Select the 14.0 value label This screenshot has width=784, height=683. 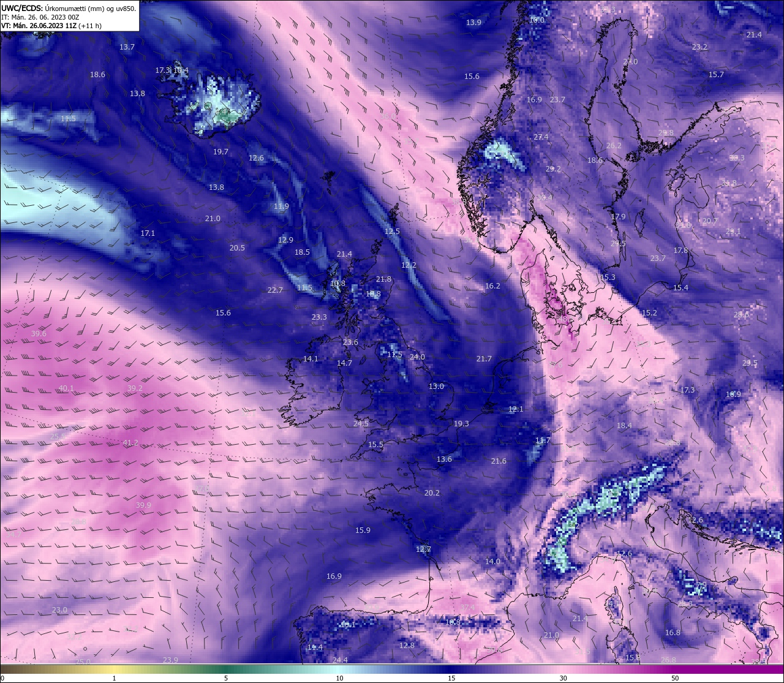point(492,562)
